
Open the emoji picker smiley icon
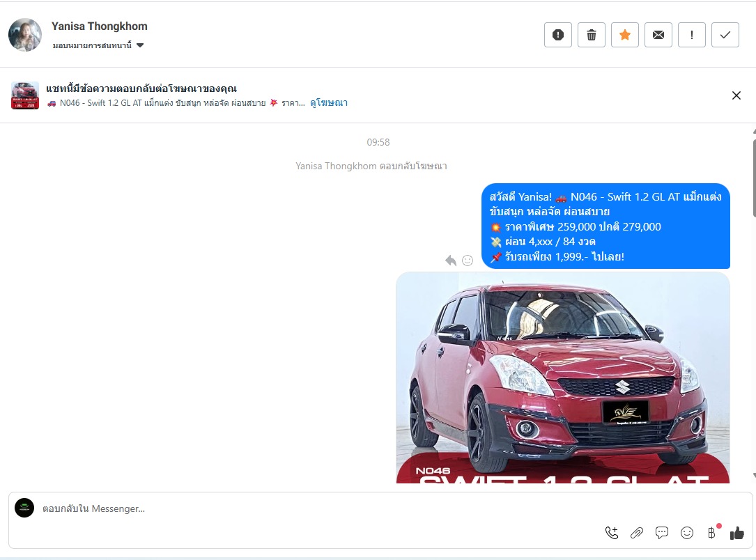(687, 533)
